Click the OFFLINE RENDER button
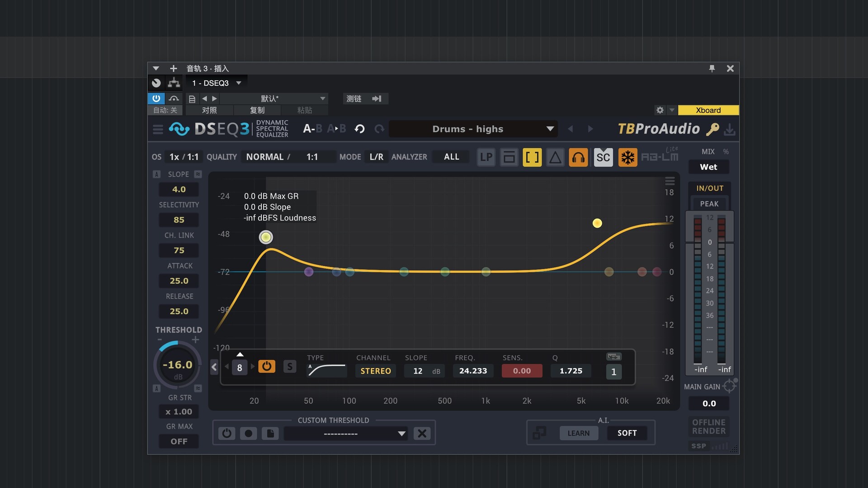This screenshot has width=868, height=488. (709, 427)
